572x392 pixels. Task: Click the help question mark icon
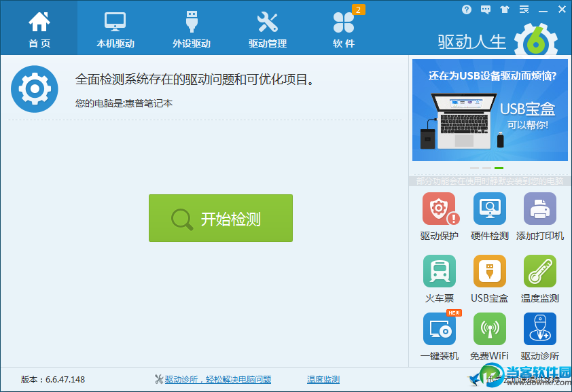(467, 10)
